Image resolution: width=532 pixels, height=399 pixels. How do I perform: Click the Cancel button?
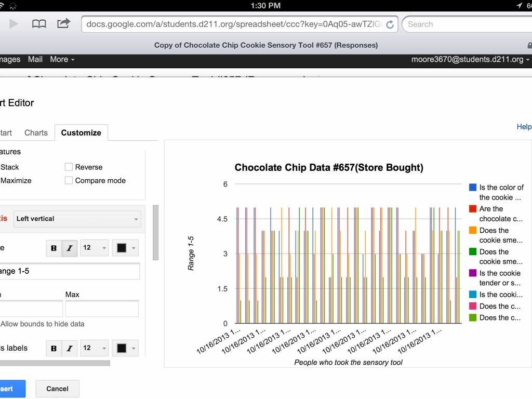pyautogui.click(x=57, y=389)
